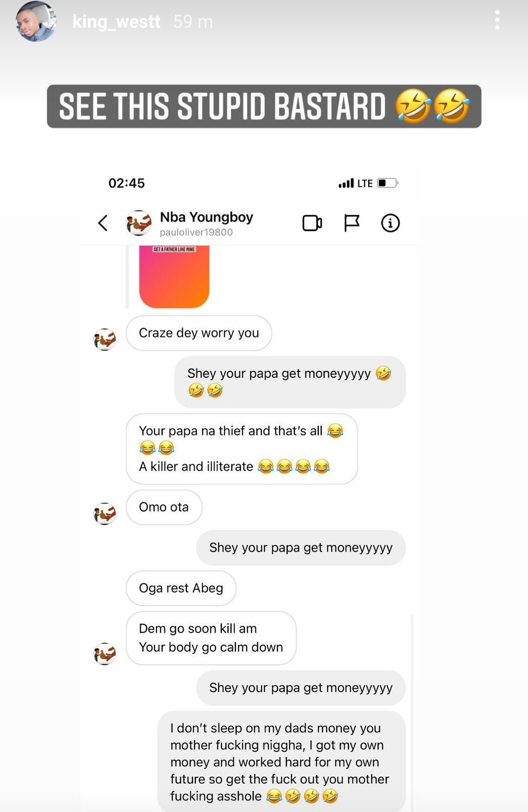Open the three-dot story options menu
The height and width of the screenshot is (812, 528).
click(x=497, y=21)
